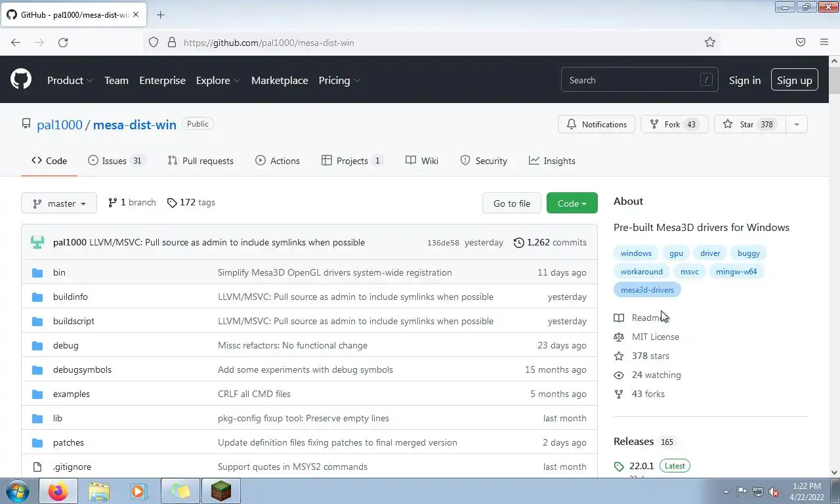Focus the GitHub search field
Screen dimensions: 840x504
640,80
